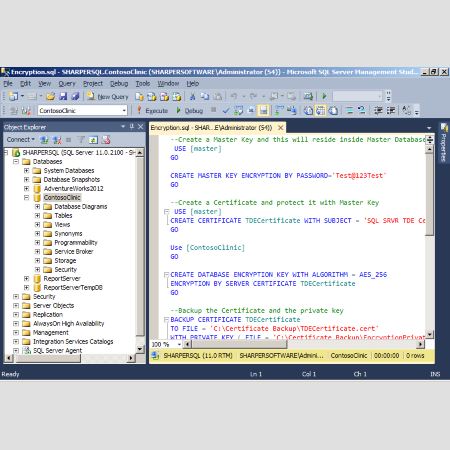Click the Save All icon
Screen dimensions: 450x450
[75, 97]
